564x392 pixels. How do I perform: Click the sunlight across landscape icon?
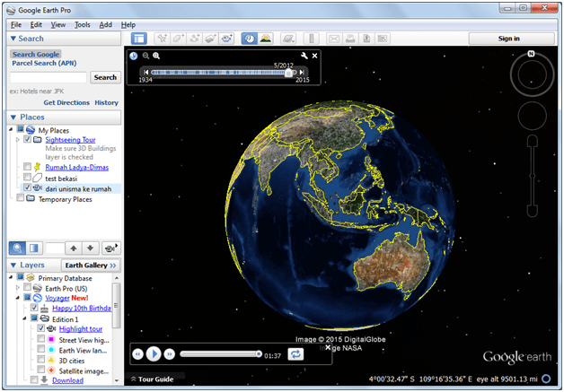(x=266, y=39)
